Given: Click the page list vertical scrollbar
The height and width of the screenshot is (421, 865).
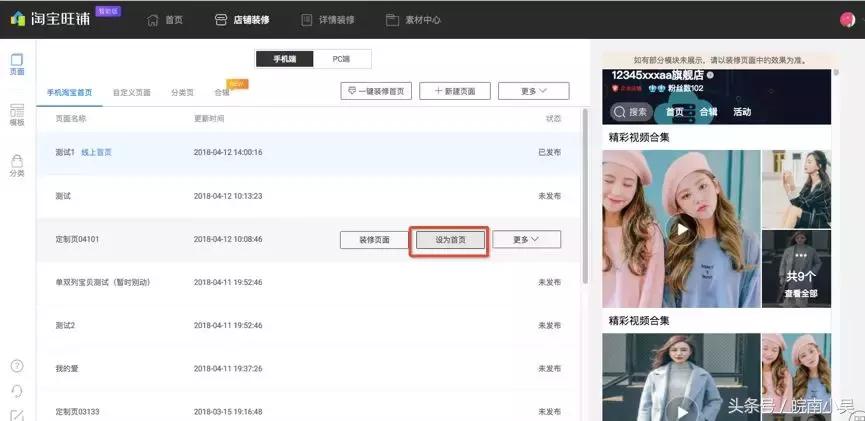Looking at the screenshot, I should point(585,196).
